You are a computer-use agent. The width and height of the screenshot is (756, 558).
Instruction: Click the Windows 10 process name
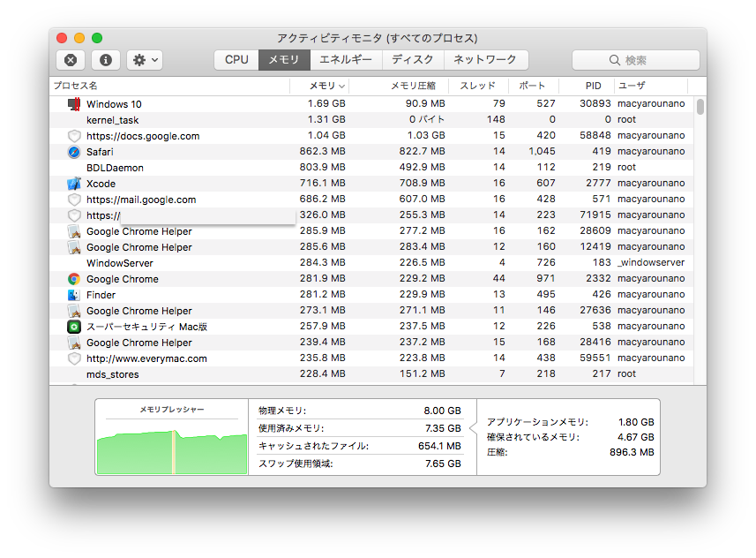click(114, 104)
